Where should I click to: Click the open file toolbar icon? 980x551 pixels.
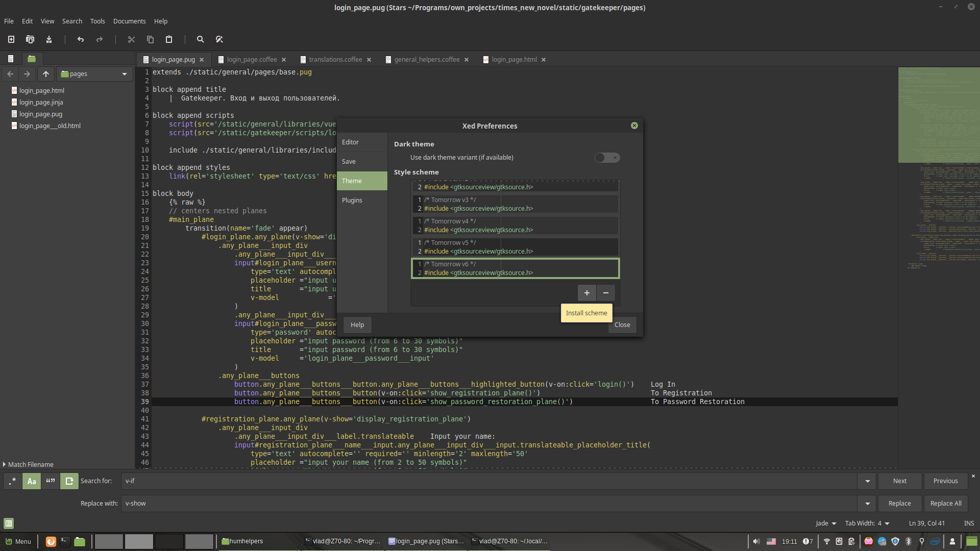click(30, 39)
